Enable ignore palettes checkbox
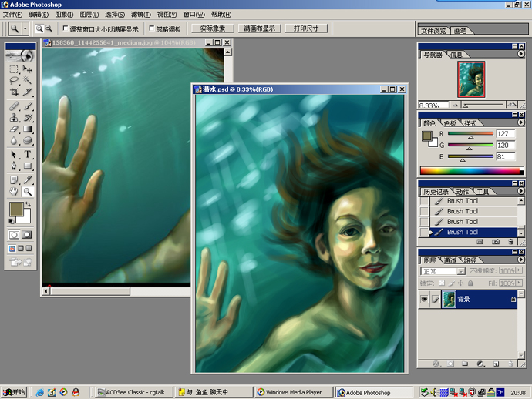This screenshot has width=532, height=399. pyautogui.click(x=152, y=28)
